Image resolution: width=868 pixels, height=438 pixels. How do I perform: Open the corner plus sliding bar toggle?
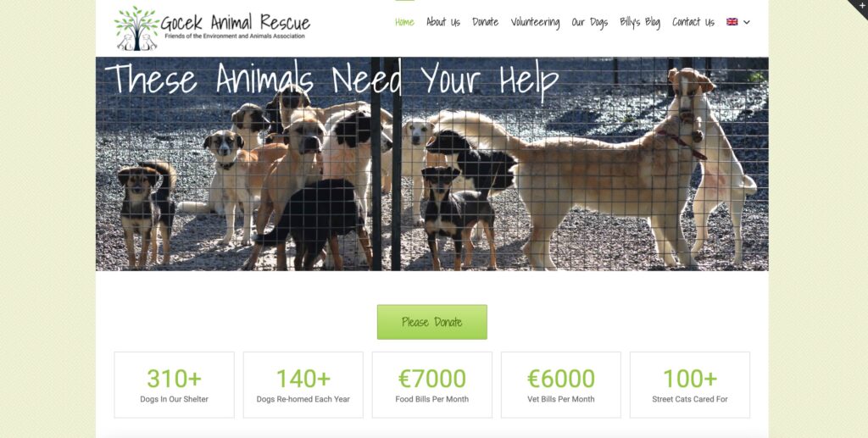(x=861, y=6)
